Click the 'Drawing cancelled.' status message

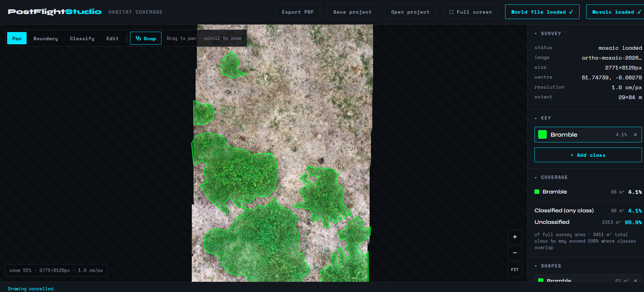[x=31, y=289]
